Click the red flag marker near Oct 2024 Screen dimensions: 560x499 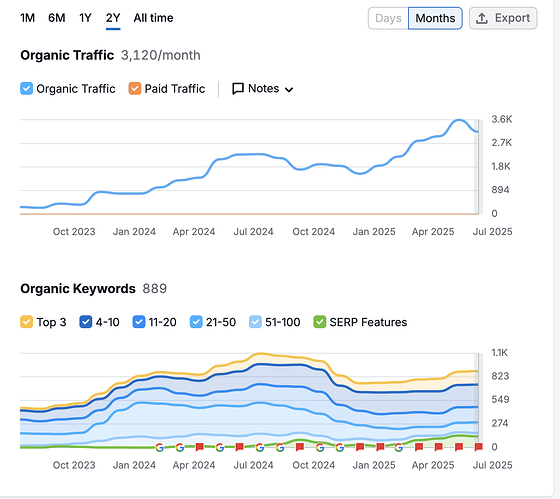click(x=300, y=446)
